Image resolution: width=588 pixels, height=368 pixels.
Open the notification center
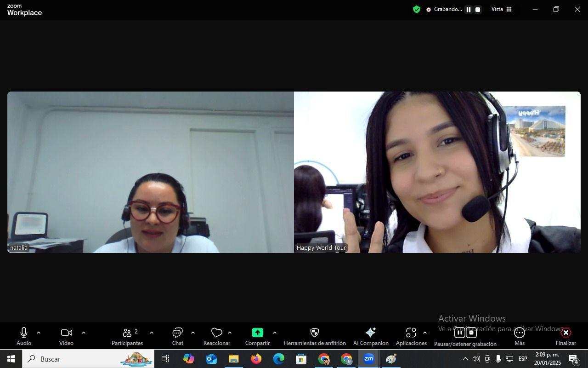pyautogui.click(x=574, y=359)
